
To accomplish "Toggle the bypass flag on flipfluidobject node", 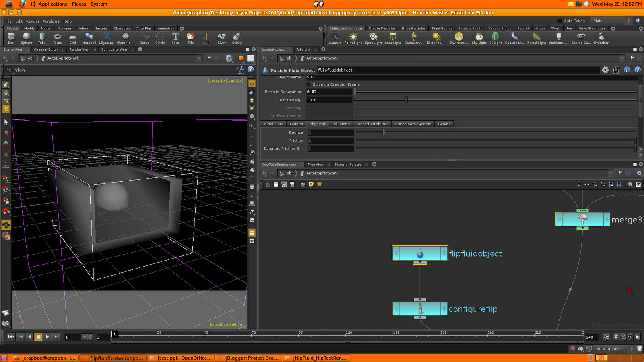I will 396,253.
